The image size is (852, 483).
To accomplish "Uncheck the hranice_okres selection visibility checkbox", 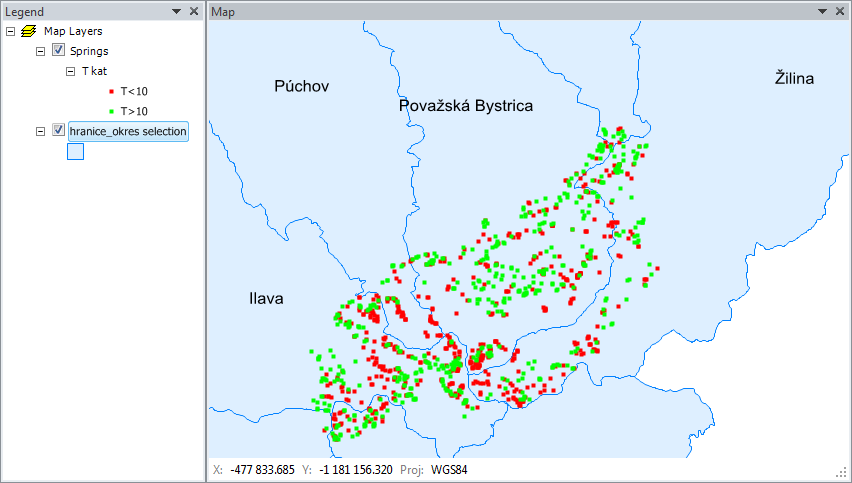I will coord(58,130).
